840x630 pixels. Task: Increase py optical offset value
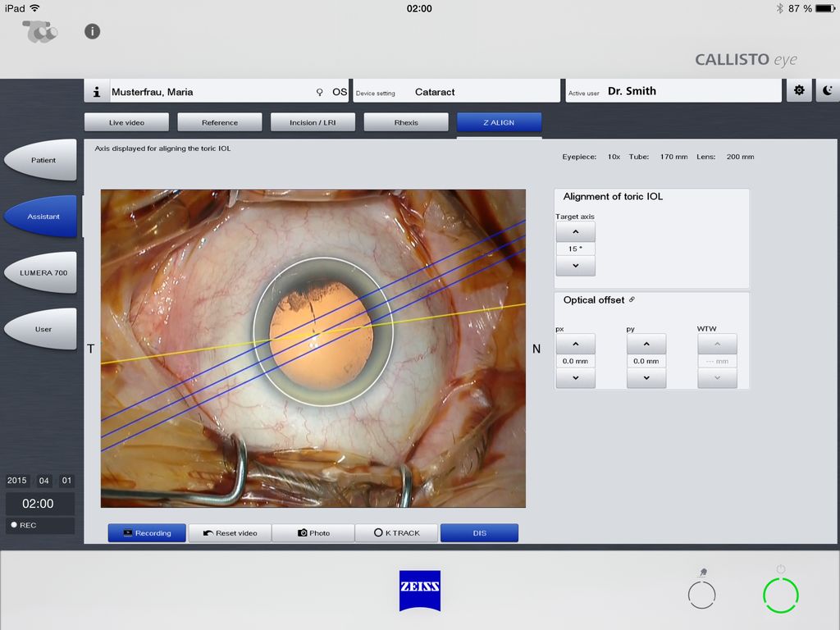[646, 343]
